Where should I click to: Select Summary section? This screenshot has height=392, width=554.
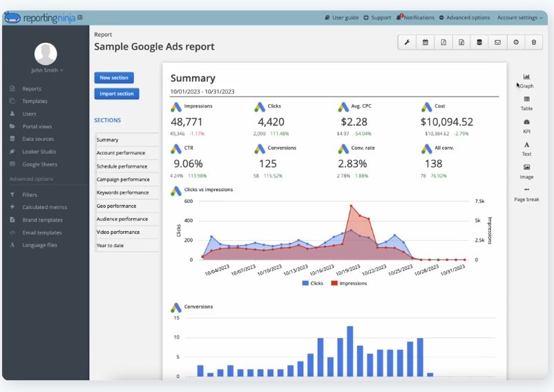point(127,139)
